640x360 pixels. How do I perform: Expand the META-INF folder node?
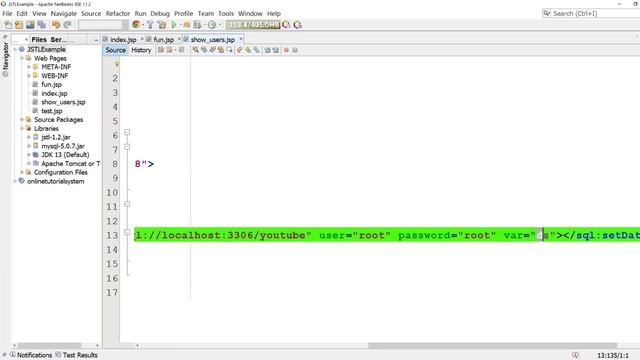[29, 67]
